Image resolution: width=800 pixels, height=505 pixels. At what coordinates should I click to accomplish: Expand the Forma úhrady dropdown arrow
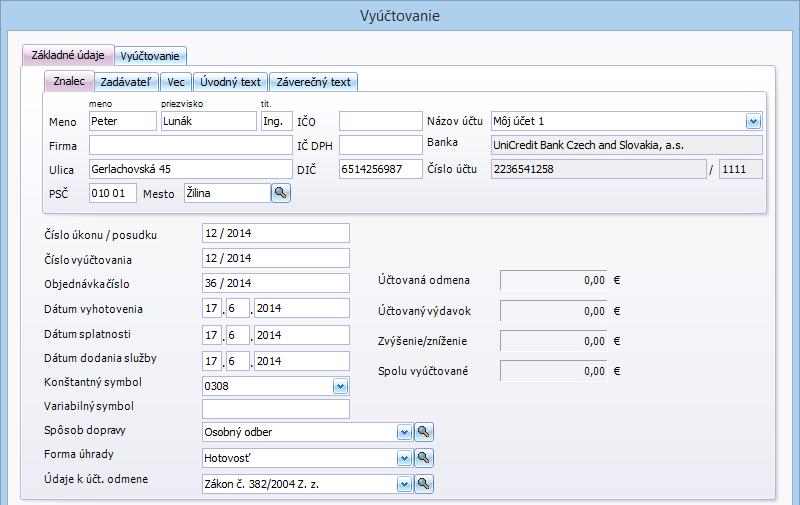pos(404,459)
